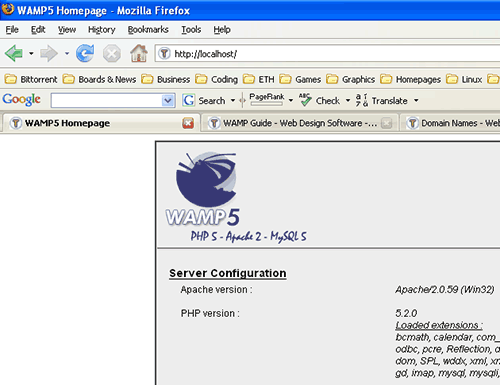Switch to the WAMP5 Homepage tab
Image resolution: width=500 pixels, height=385 pixels.
pos(100,123)
